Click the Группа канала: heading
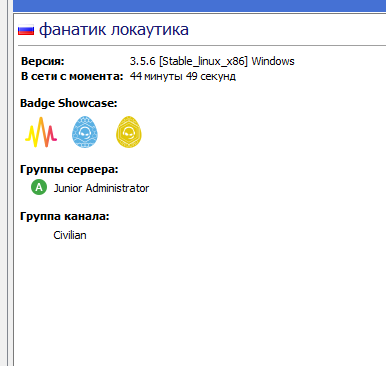The image size is (386, 366). [65, 216]
